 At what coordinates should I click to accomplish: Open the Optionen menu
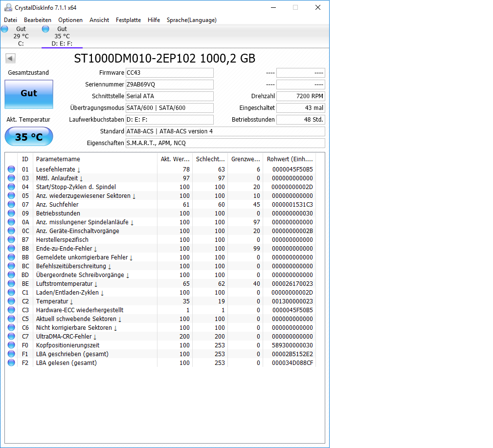pos(70,20)
